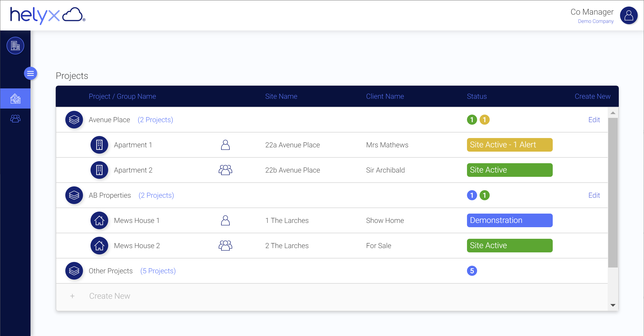Click 22b Avenue Place site name
This screenshot has height=336, width=644.
(292, 170)
